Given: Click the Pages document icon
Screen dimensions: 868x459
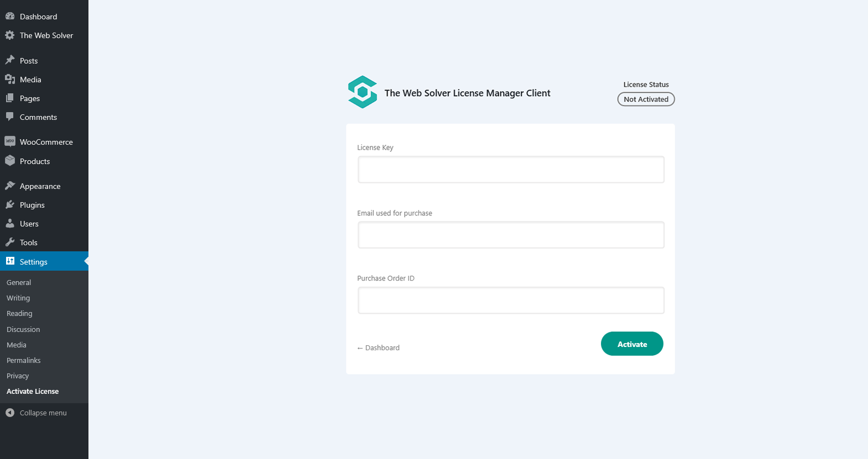Looking at the screenshot, I should coord(10,98).
